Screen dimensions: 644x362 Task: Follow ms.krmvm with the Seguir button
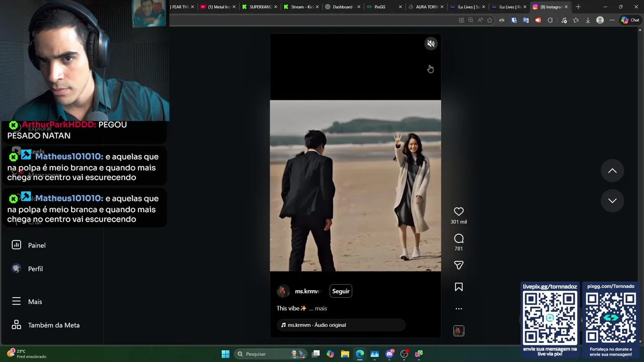coord(341,291)
